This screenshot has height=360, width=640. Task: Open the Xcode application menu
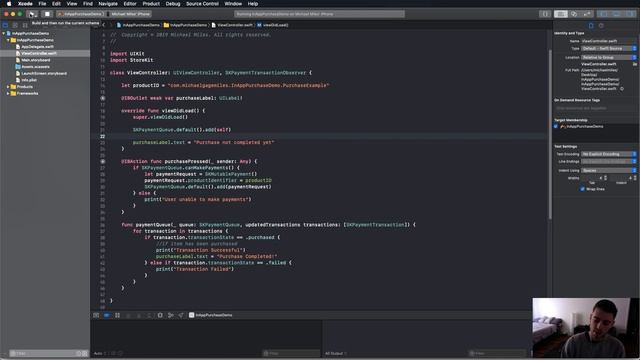(x=25, y=4)
